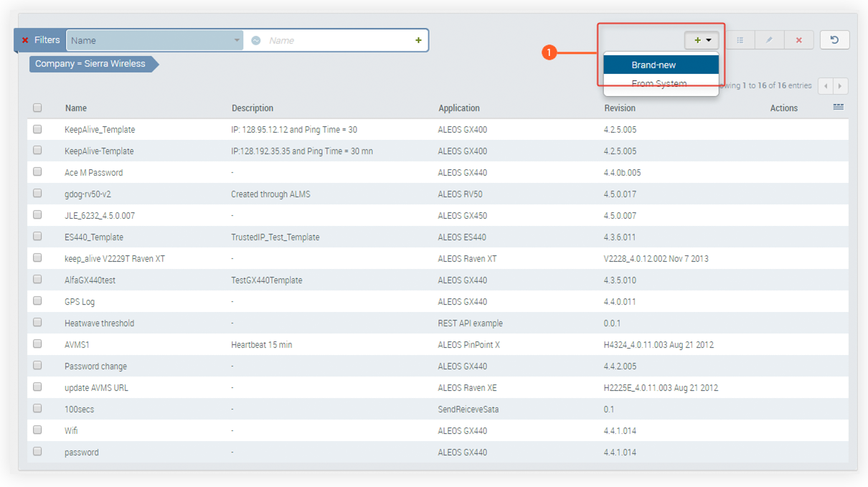Click the TestGX440Template description

point(267,280)
